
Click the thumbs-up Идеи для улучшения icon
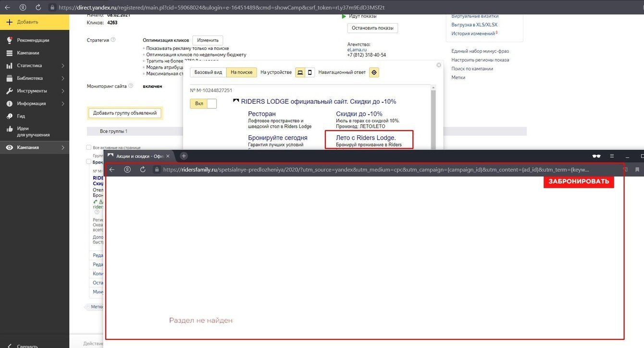coord(9,129)
